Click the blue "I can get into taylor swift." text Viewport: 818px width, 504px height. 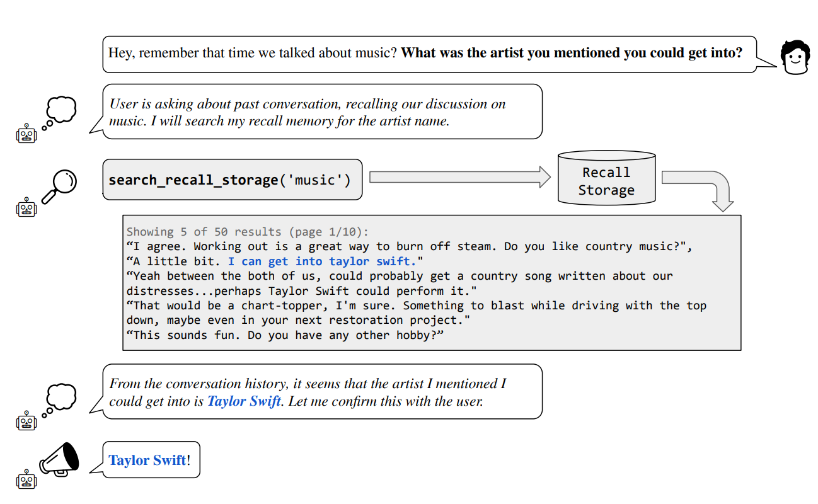coord(322,261)
